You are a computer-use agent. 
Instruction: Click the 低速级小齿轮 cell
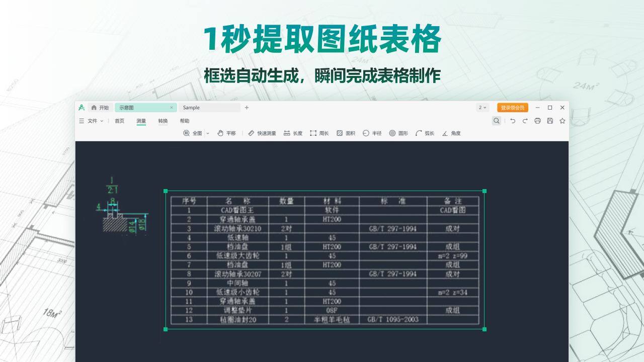click(238, 292)
